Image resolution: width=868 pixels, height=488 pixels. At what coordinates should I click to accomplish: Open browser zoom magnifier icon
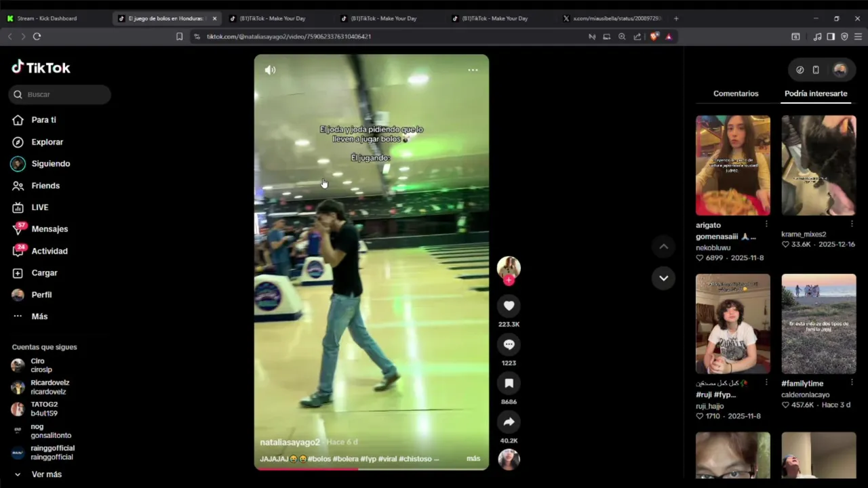tap(622, 37)
